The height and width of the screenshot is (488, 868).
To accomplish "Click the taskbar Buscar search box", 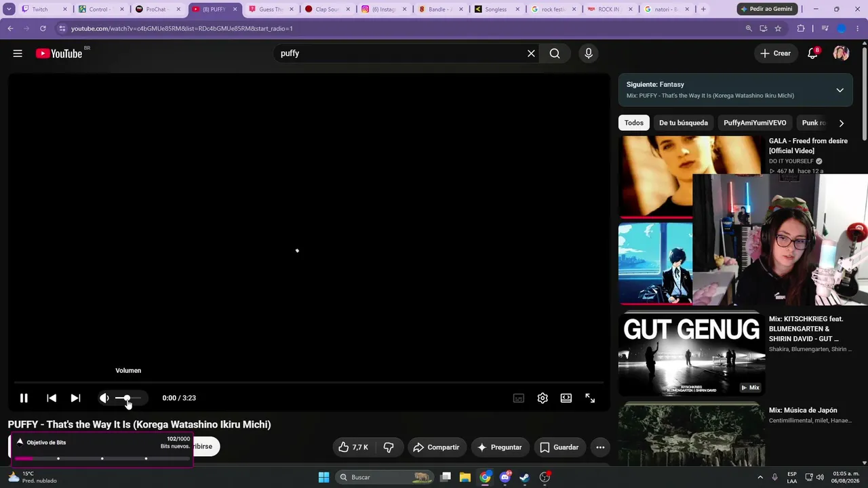I will click(x=384, y=477).
